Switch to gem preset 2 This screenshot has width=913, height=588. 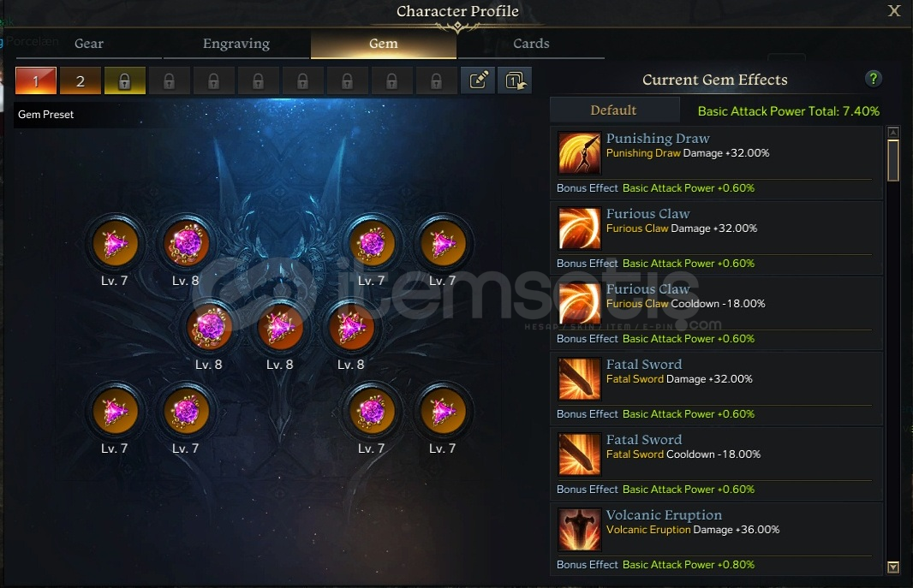point(81,80)
